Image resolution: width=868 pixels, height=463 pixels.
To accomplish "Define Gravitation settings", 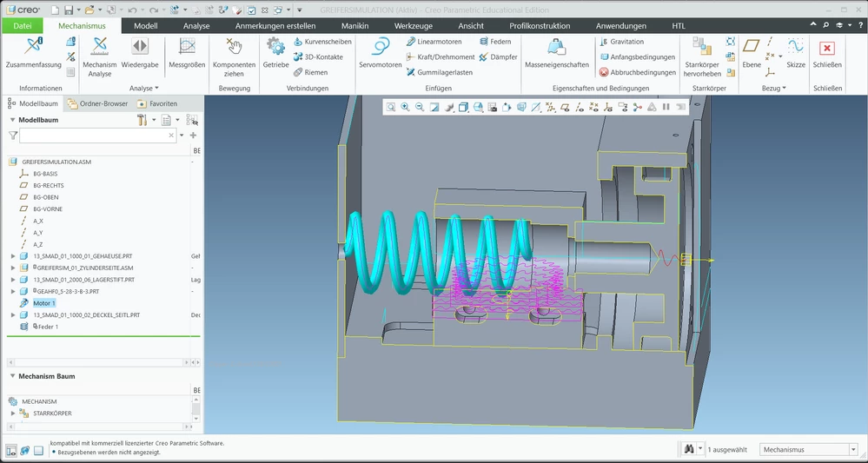I will (x=621, y=42).
